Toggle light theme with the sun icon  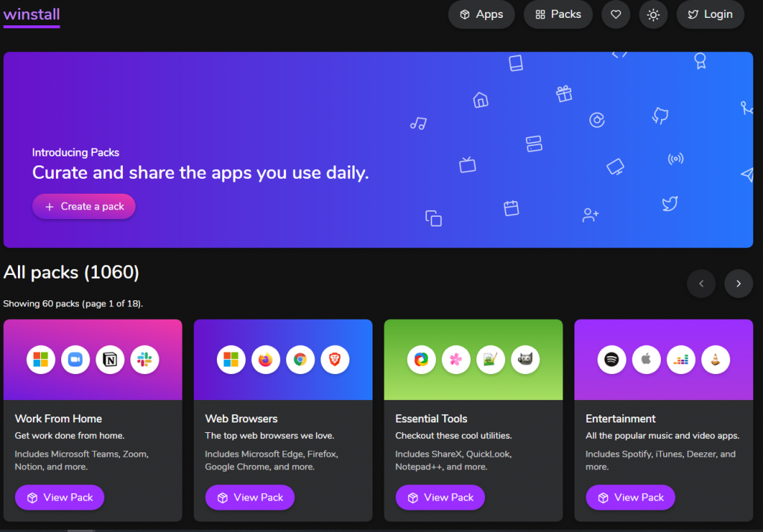pyautogui.click(x=653, y=15)
